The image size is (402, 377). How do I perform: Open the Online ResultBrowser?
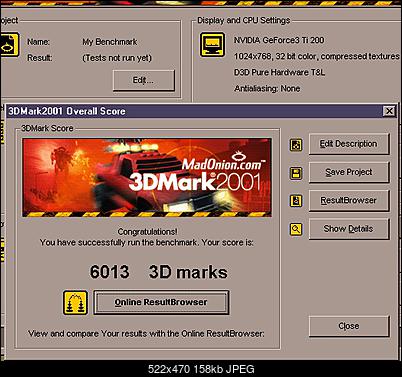click(x=161, y=302)
